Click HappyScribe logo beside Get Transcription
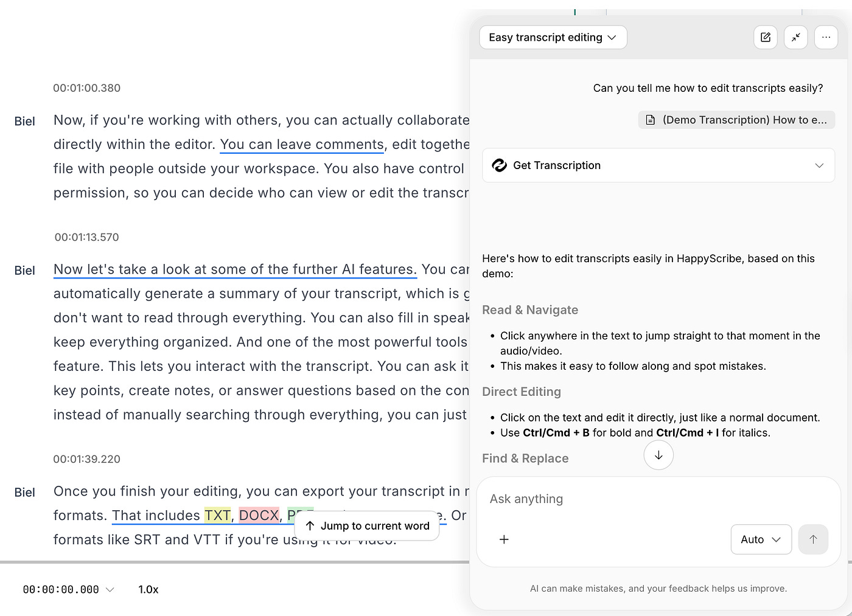Viewport: 852px width, 616px height. [500, 165]
